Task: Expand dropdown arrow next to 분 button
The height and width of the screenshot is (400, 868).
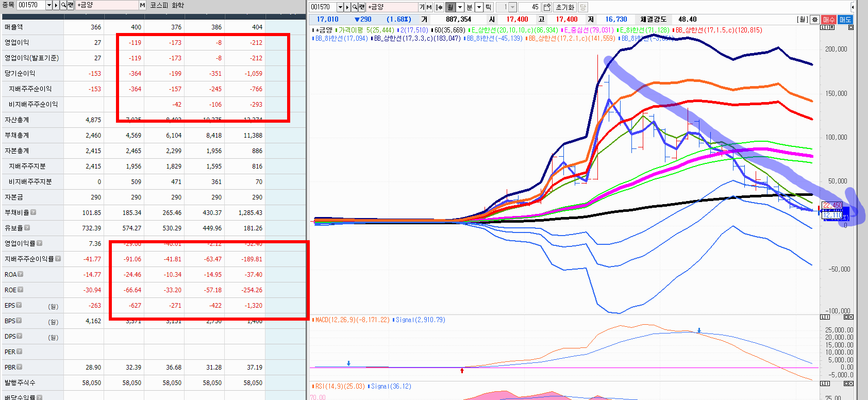Action: [x=479, y=7]
